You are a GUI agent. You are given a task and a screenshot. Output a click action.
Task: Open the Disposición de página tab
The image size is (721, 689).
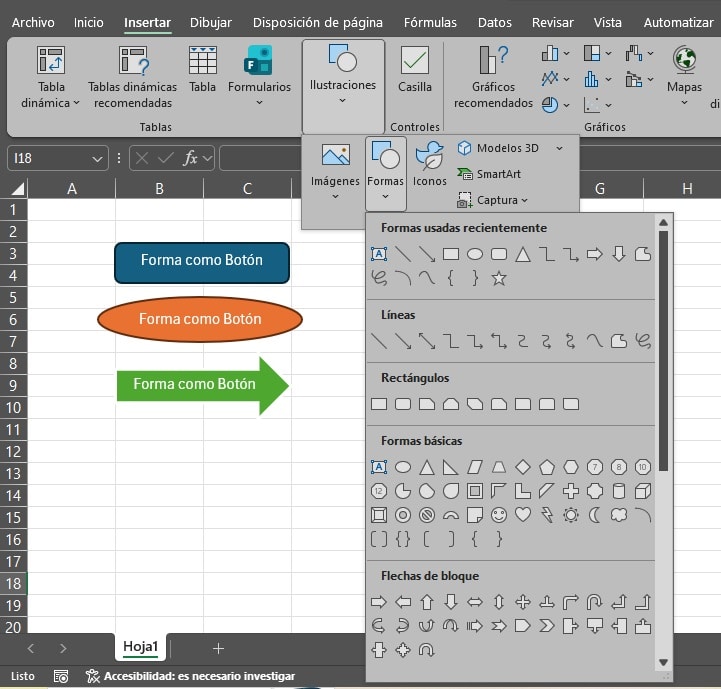(317, 23)
